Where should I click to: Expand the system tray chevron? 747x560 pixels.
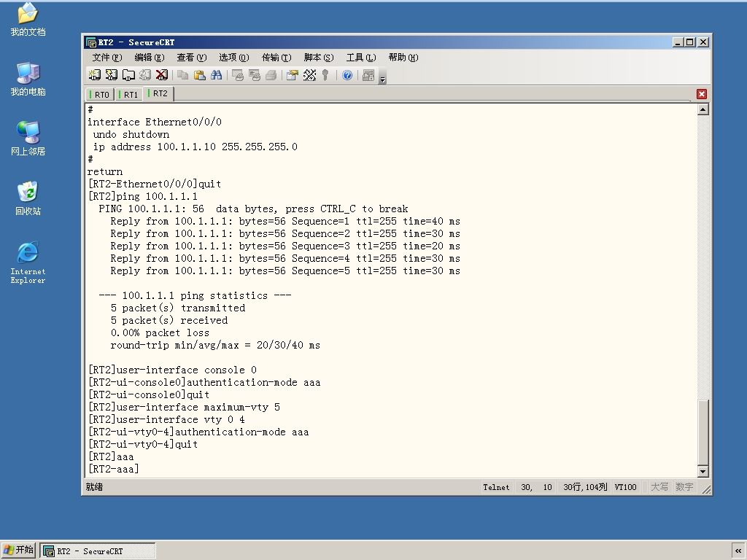pos(738,551)
